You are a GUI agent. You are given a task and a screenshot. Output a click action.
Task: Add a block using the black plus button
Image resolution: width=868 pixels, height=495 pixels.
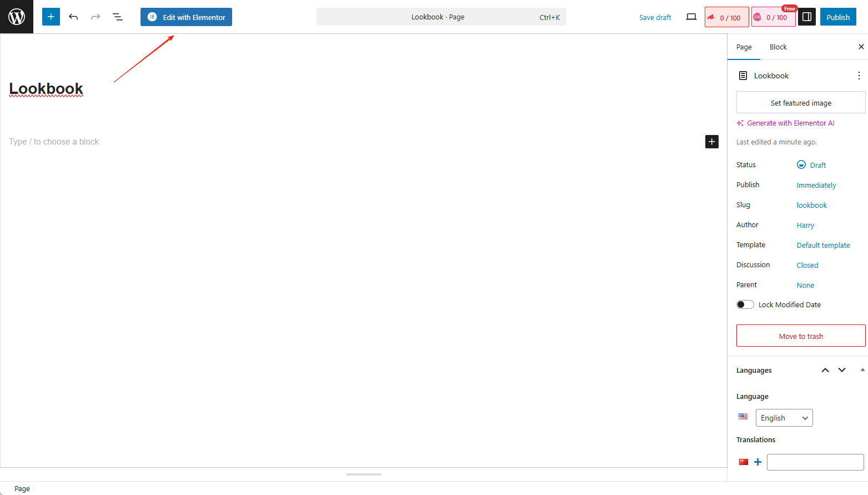[712, 142]
